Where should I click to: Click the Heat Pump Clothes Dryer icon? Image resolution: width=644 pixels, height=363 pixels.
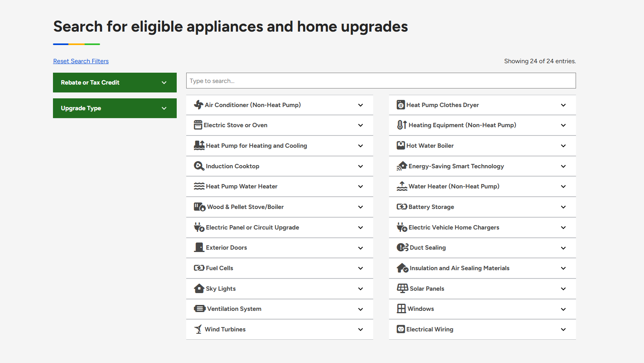401,105
